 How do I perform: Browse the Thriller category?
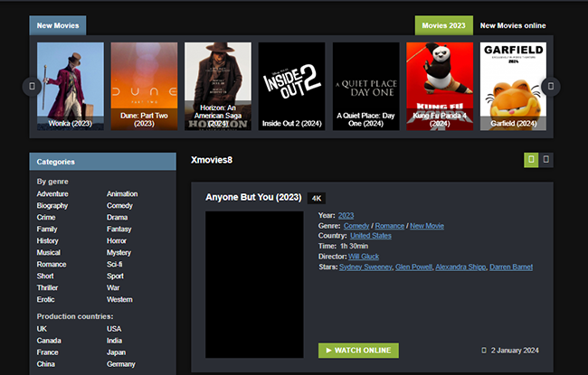pos(47,287)
